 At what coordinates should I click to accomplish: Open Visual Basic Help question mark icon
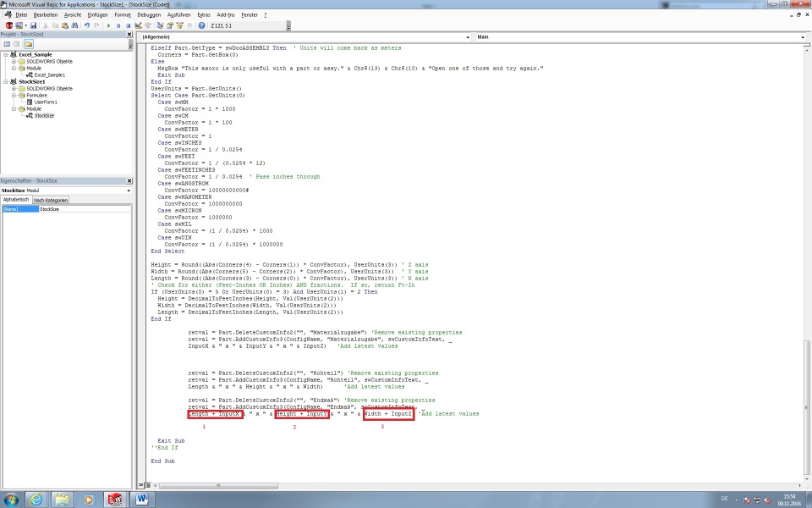point(202,25)
